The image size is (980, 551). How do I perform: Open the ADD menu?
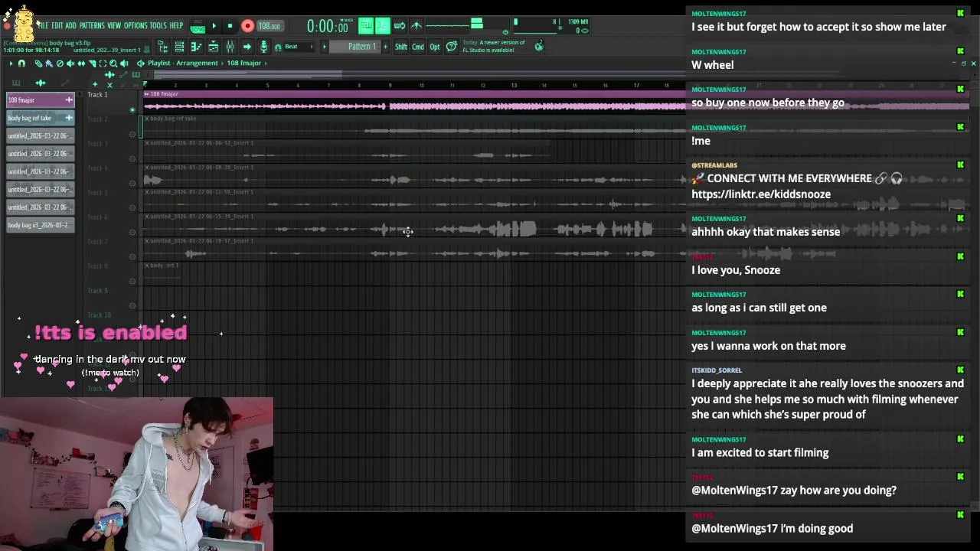point(70,25)
